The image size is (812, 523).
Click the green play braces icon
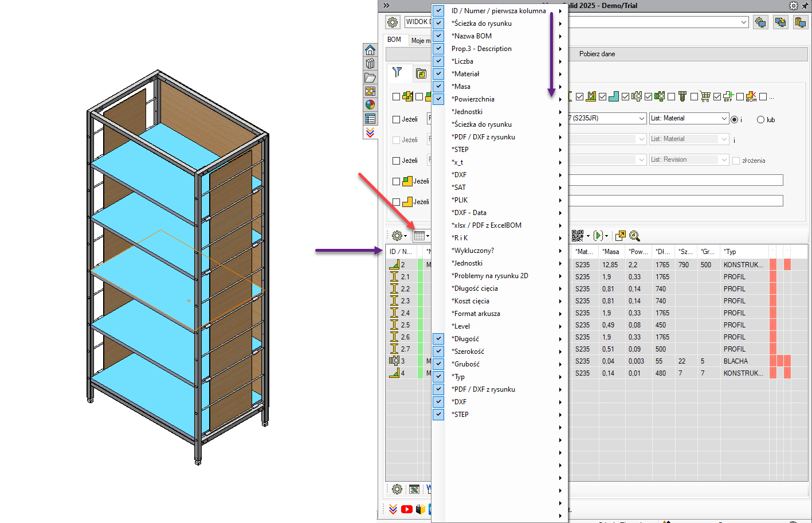[598, 236]
